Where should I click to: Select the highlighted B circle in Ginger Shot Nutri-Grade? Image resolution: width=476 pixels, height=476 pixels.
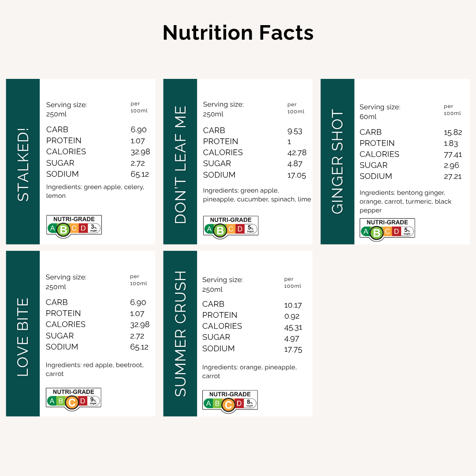[x=376, y=232]
